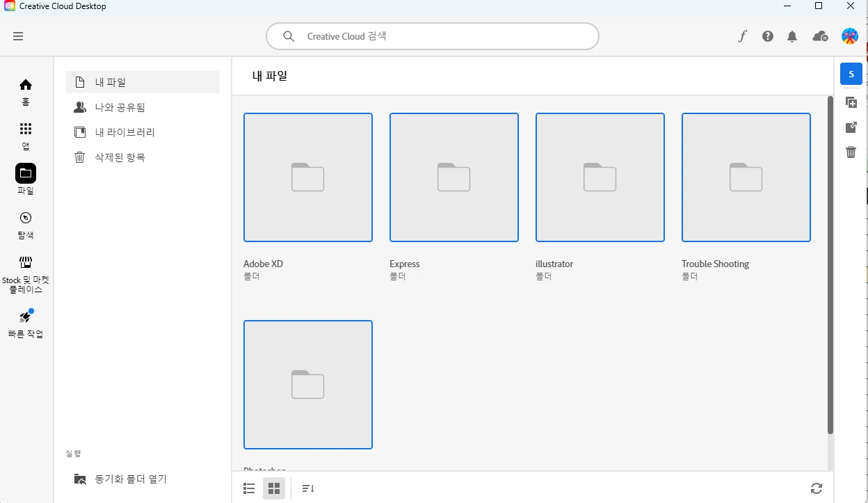Click the Trouble Shooting folder name
Viewport: 868px width, 503px height.
point(715,264)
